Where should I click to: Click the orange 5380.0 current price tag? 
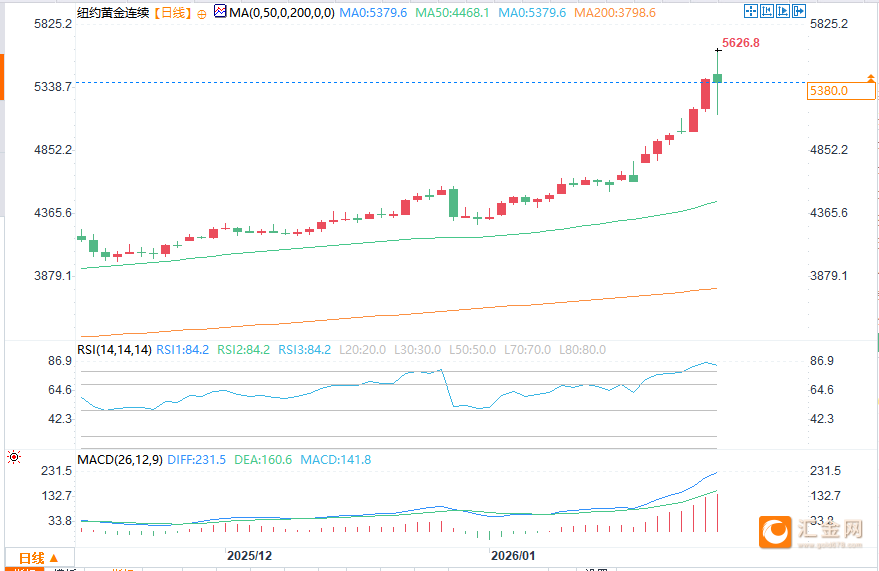coord(841,91)
